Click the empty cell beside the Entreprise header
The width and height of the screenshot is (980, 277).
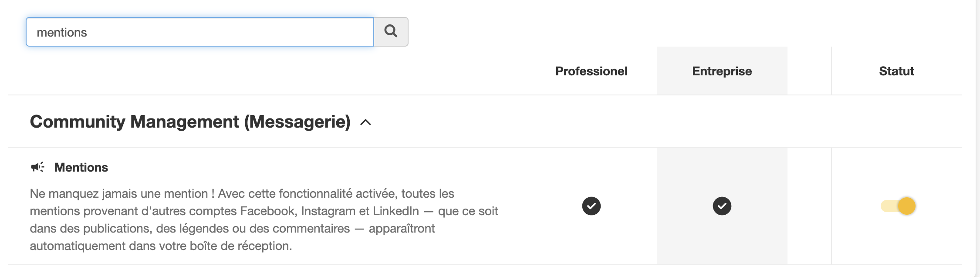[x=809, y=71]
